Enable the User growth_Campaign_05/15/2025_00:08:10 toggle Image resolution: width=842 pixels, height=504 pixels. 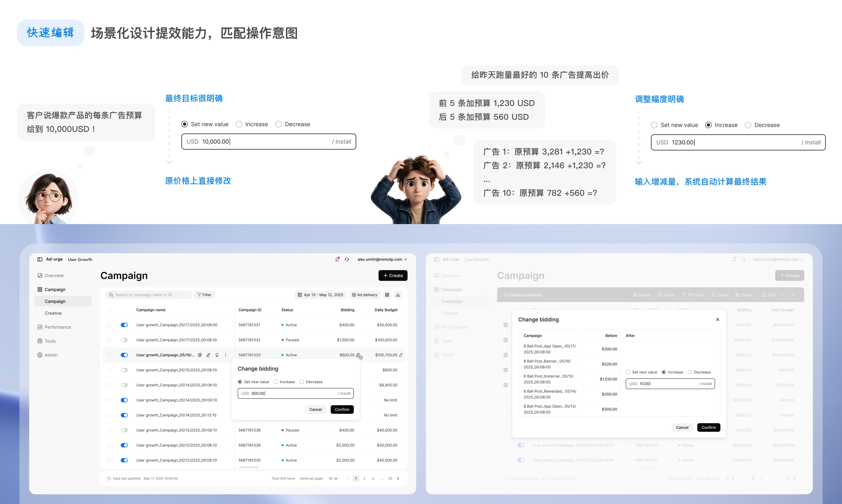(124, 370)
